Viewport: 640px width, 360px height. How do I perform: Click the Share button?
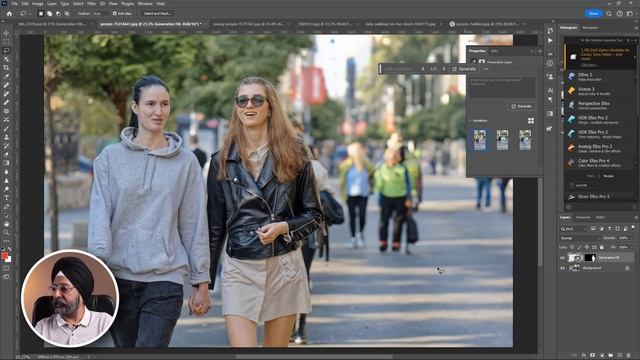point(594,13)
